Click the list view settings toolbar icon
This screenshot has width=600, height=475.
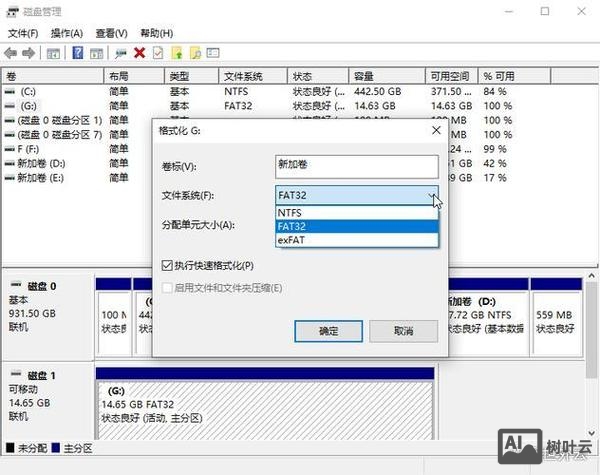tap(213, 52)
